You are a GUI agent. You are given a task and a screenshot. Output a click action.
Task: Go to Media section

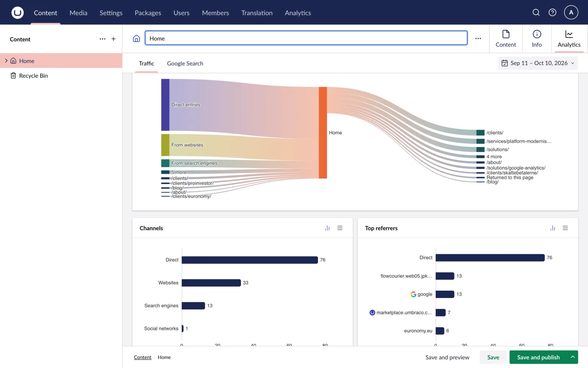78,13
